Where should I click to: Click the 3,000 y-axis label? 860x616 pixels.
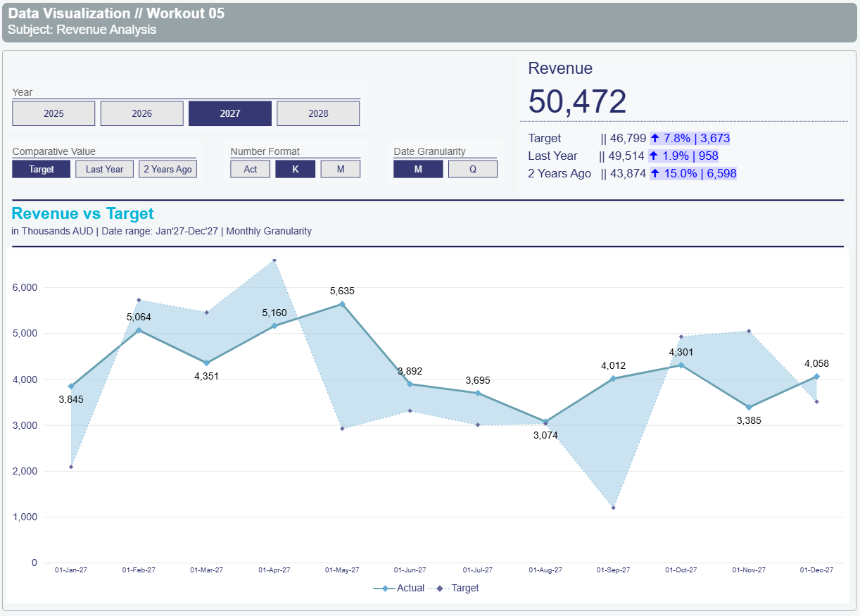25,425
